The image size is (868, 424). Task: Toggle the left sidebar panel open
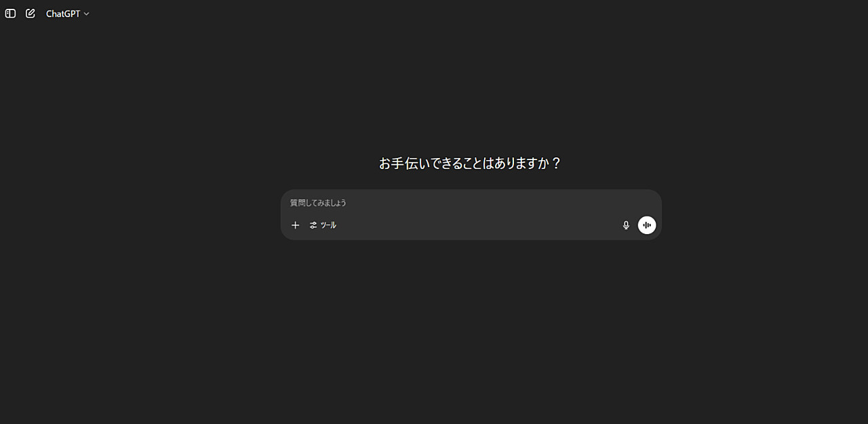point(10,14)
